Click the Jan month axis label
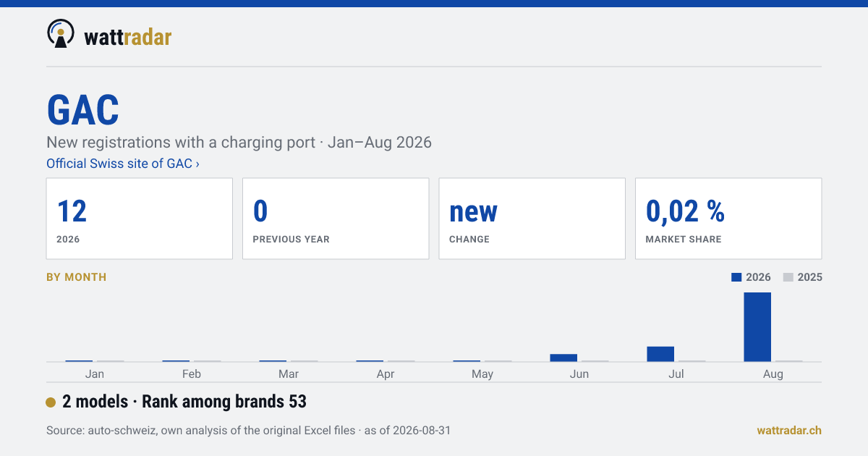 coord(95,373)
